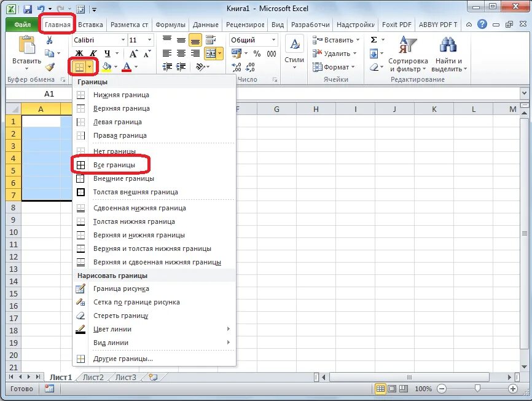Click the zoom out minus button
The image size is (532, 401).
pos(442,389)
